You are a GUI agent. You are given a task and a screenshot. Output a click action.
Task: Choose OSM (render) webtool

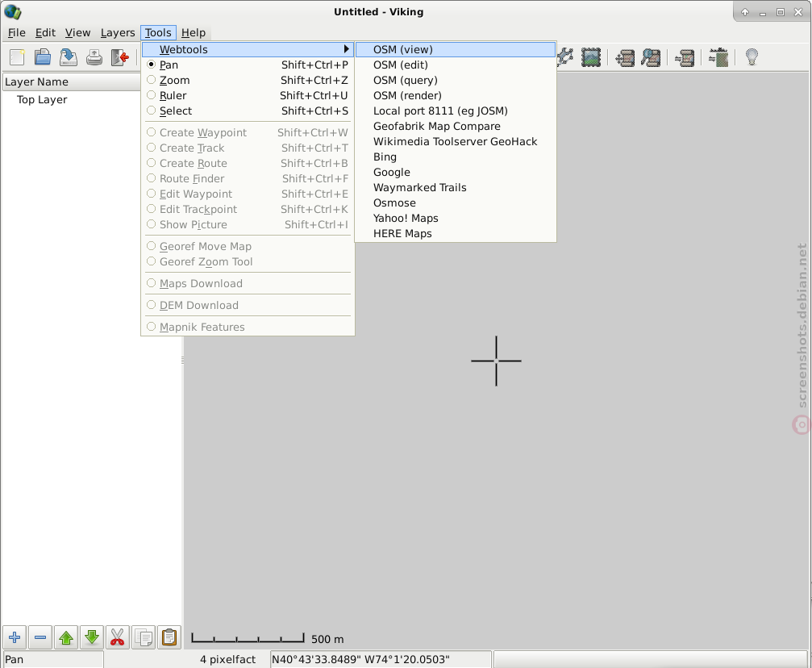[x=456, y=95]
